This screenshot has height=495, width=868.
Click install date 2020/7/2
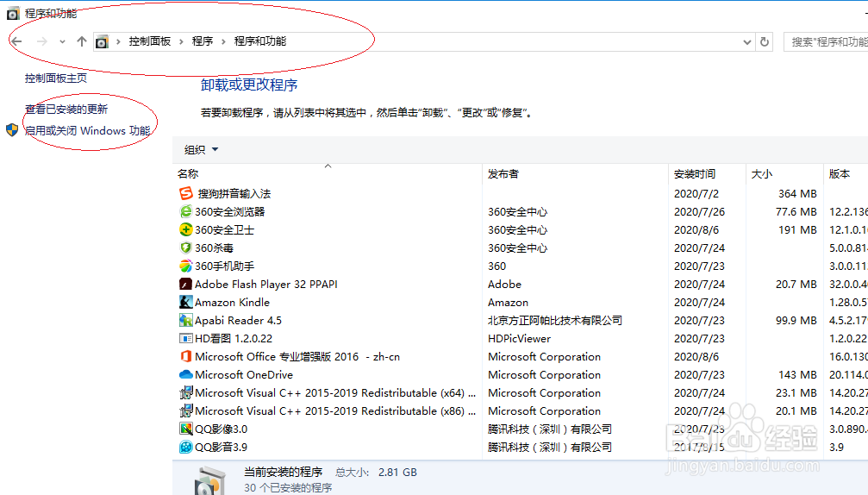(x=696, y=194)
